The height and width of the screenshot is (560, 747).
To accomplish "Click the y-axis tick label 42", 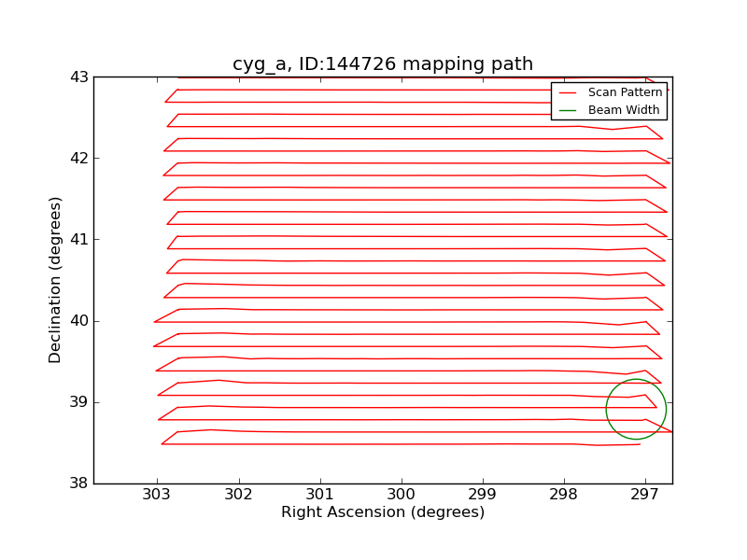I will (78, 159).
